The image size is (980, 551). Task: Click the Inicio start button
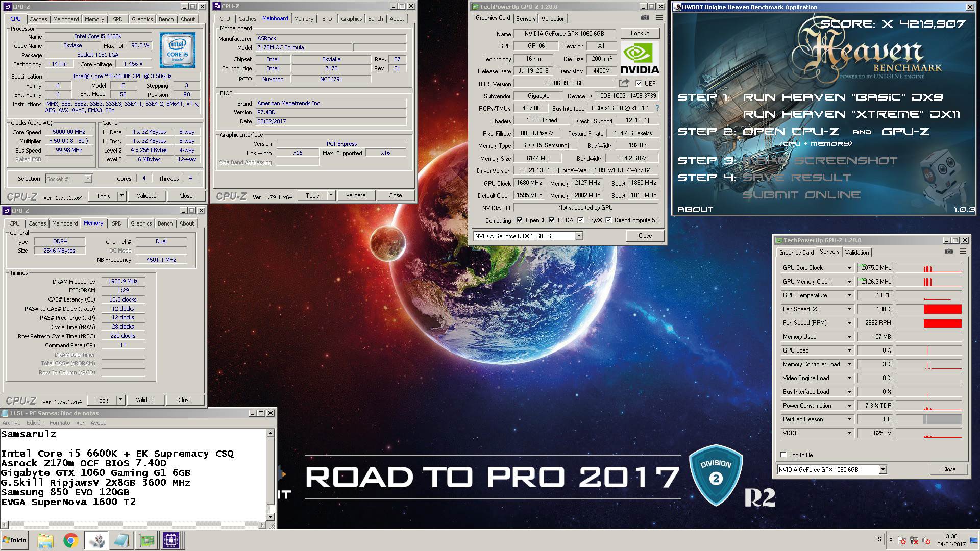point(15,540)
